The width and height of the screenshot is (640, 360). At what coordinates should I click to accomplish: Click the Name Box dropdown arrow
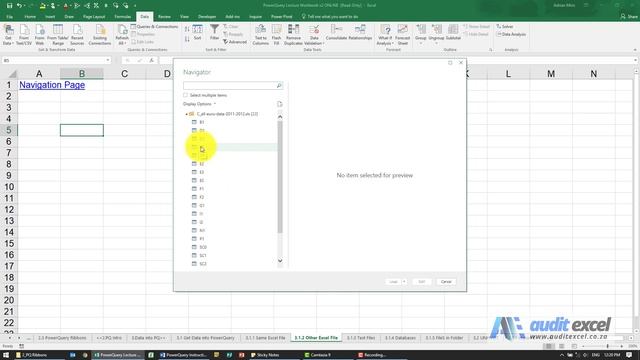(108, 60)
